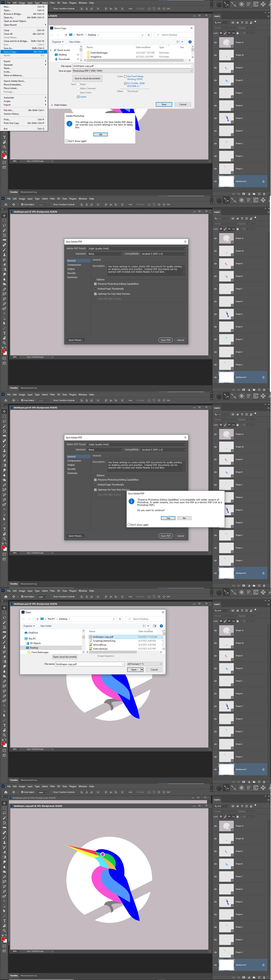The image size is (271, 980).
Task: Collapse with Hide Folders in Save a Copy dialog
Action: tap(59, 105)
